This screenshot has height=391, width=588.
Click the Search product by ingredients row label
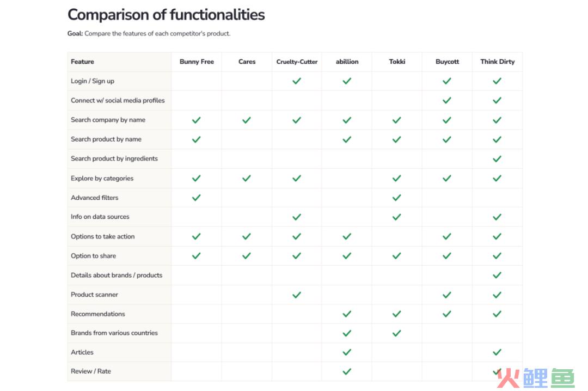[114, 158]
